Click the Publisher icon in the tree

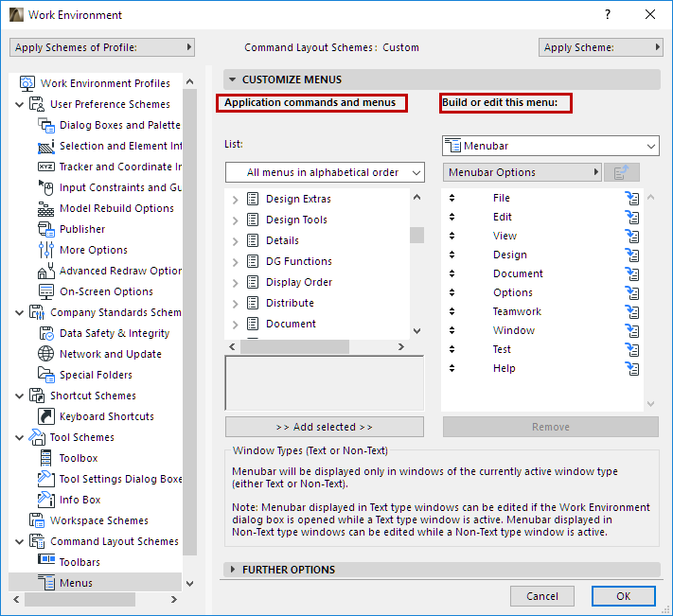coord(46,230)
